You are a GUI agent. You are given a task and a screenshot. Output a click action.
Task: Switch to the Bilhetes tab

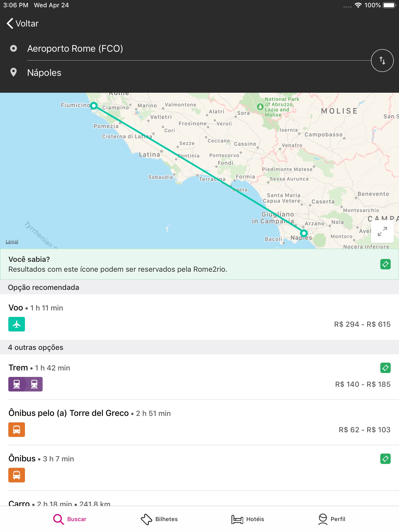coord(159,519)
